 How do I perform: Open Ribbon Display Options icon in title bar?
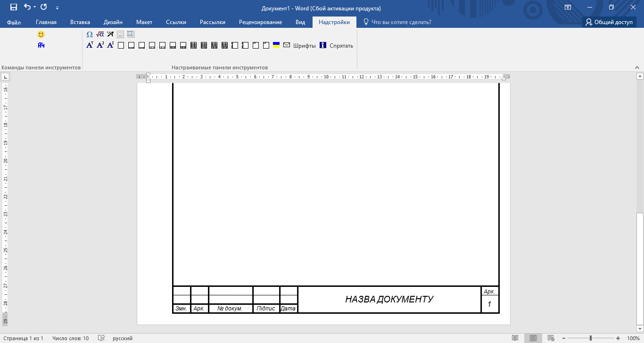point(568,8)
